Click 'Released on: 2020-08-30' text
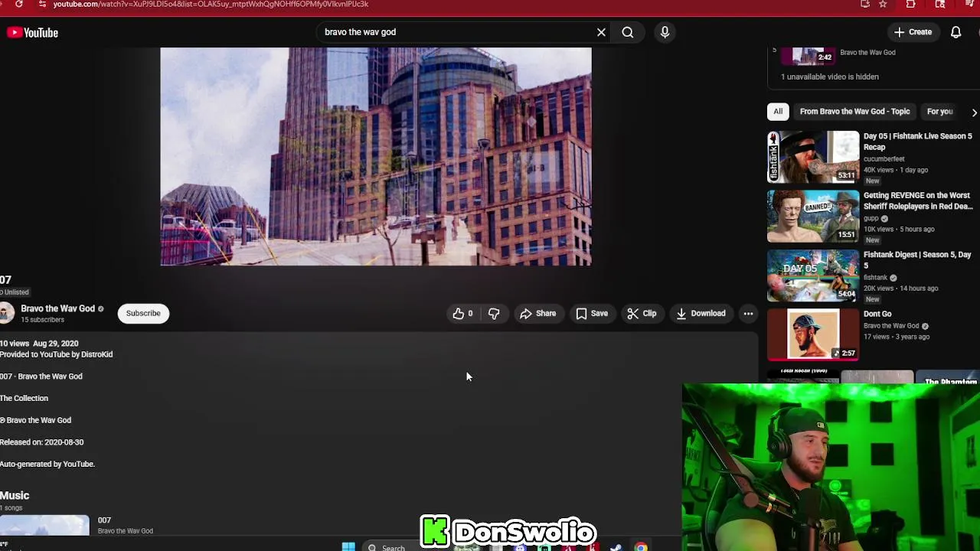 coord(41,442)
